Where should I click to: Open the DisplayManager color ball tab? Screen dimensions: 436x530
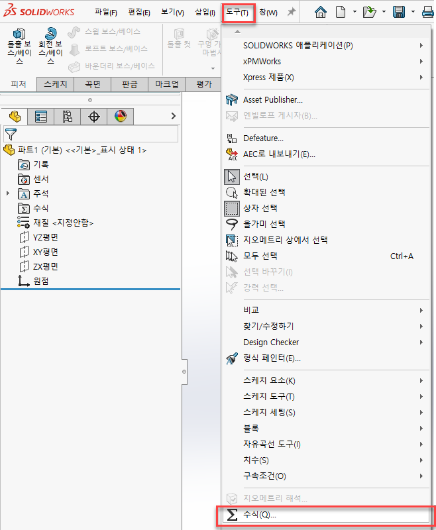(121, 117)
